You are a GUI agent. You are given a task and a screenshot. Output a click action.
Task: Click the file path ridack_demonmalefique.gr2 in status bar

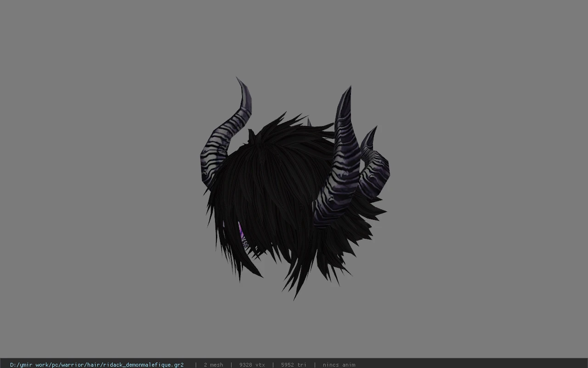[x=97, y=365]
